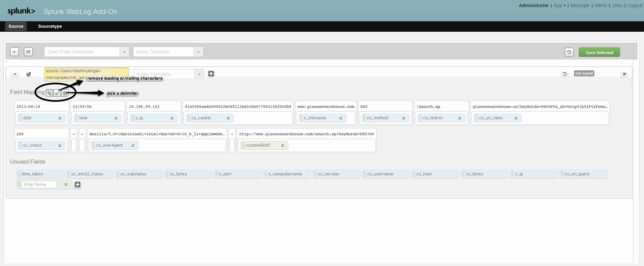Remove the cs_uri_stem field mapping
Screen dimensions: 644x266
point(516,118)
